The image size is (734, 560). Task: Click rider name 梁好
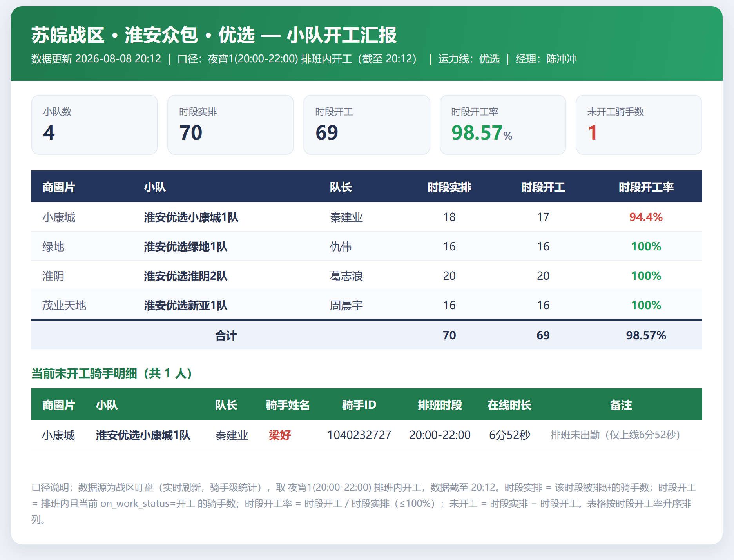point(280,435)
